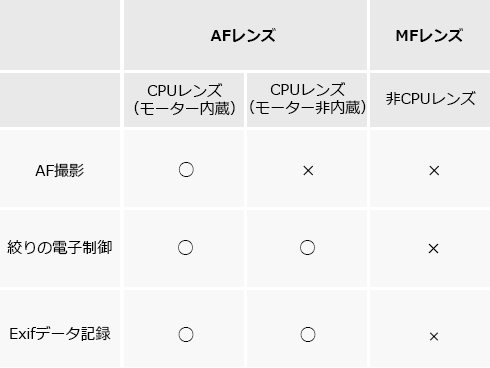490x368 pixels.
Task: Click the 絞りの電子制御 row label
Action: click(x=60, y=248)
